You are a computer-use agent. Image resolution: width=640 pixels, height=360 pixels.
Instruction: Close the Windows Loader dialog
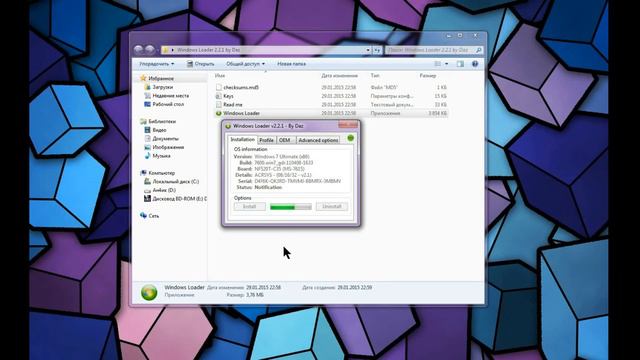(348, 125)
